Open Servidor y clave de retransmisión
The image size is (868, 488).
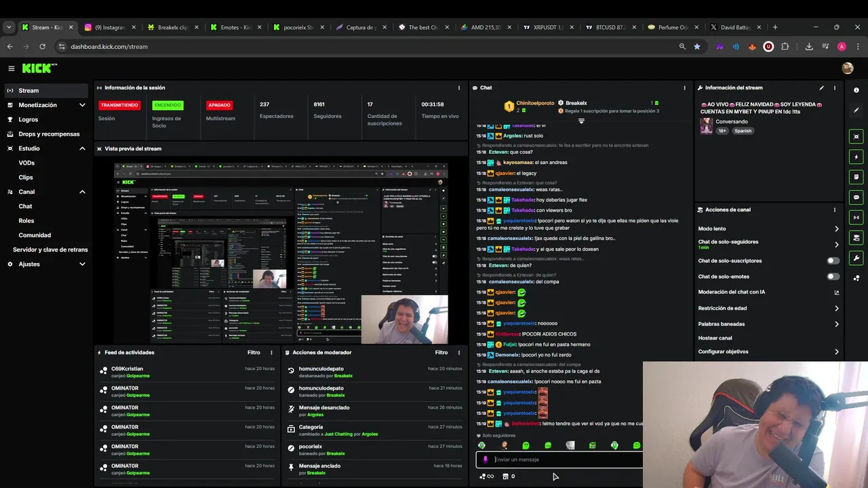coord(50,249)
